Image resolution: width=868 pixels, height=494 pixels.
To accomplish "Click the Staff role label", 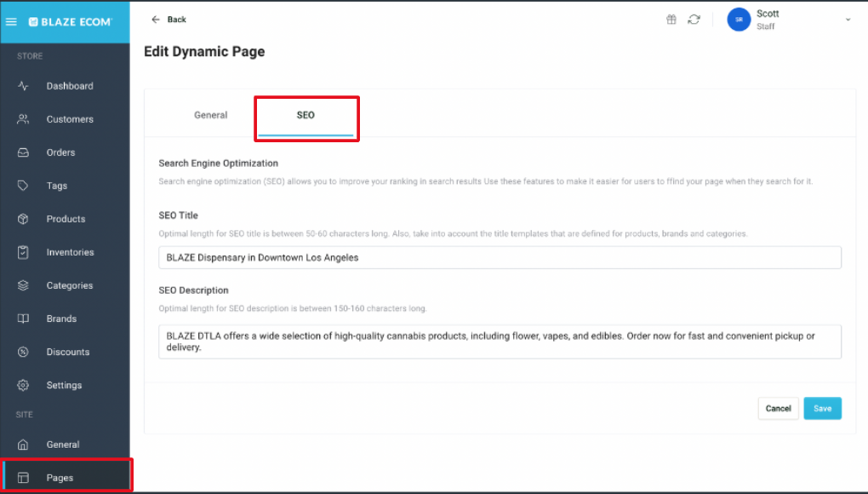I will tap(766, 26).
